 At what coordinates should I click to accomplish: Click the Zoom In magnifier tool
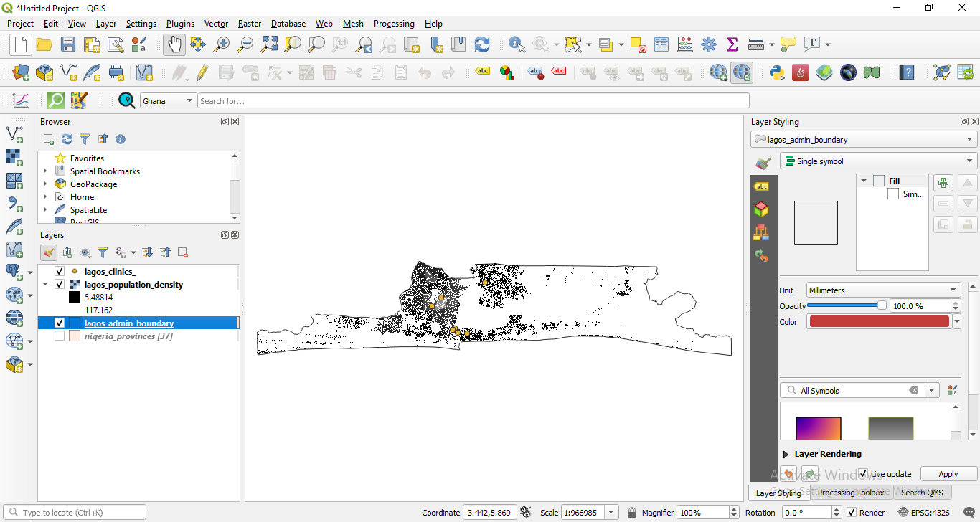(222, 44)
